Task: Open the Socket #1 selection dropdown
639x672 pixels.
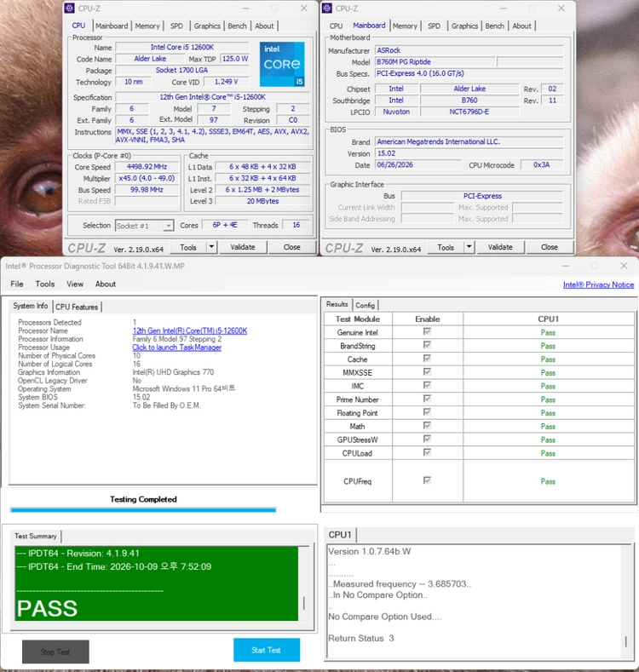Action: click(x=145, y=226)
